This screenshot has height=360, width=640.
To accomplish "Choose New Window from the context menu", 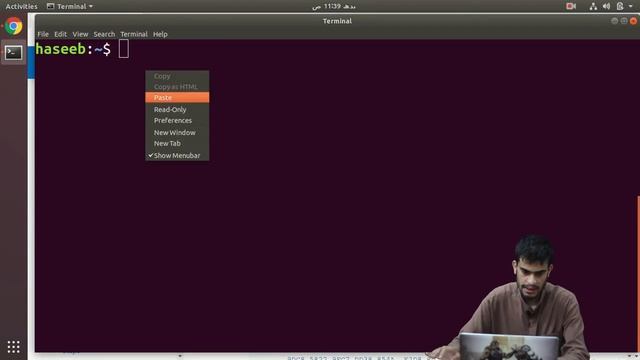I will pyautogui.click(x=177, y=133).
